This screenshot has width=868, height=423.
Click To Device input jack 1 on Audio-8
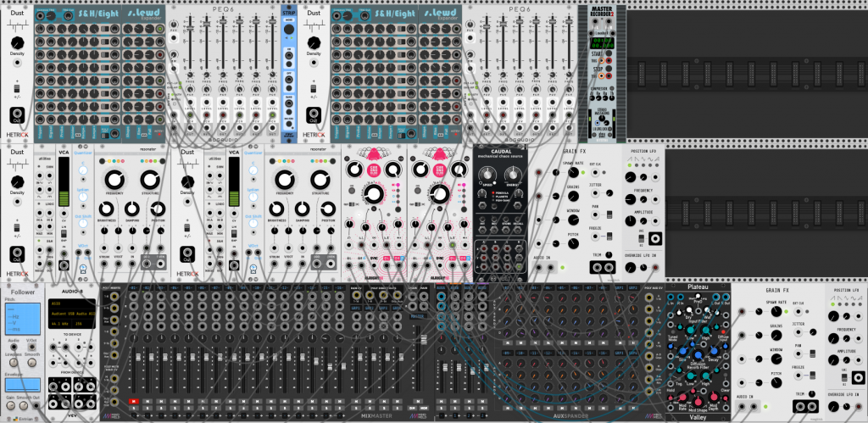tap(53, 348)
